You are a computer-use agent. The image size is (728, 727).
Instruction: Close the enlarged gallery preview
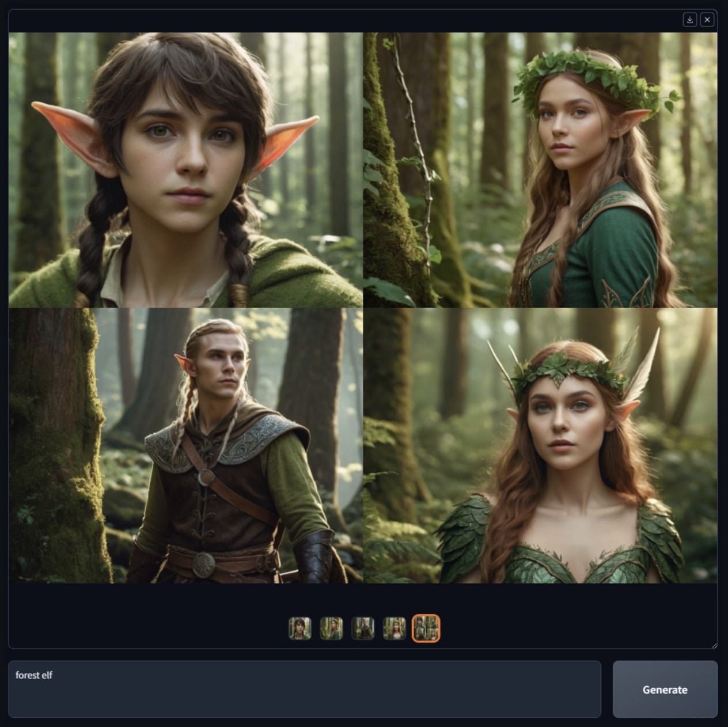pyautogui.click(x=707, y=20)
